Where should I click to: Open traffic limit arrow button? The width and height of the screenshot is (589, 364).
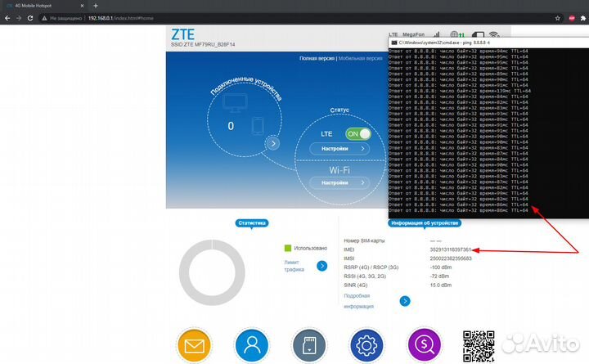click(x=322, y=266)
